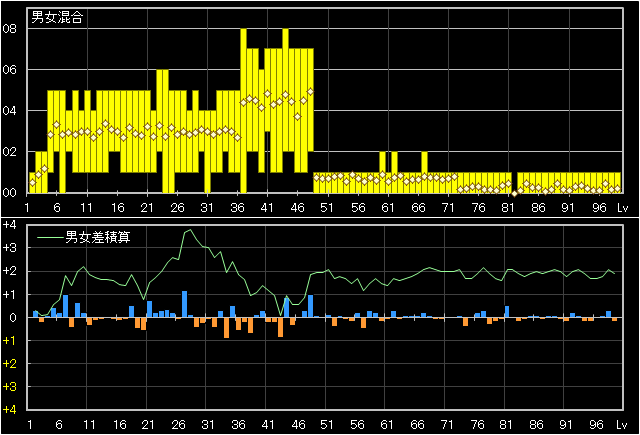This screenshot has width=640, height=435.
Task: Select the '02' y-axis label of 男女混合 chart
Action: click(x=9, y=151)
